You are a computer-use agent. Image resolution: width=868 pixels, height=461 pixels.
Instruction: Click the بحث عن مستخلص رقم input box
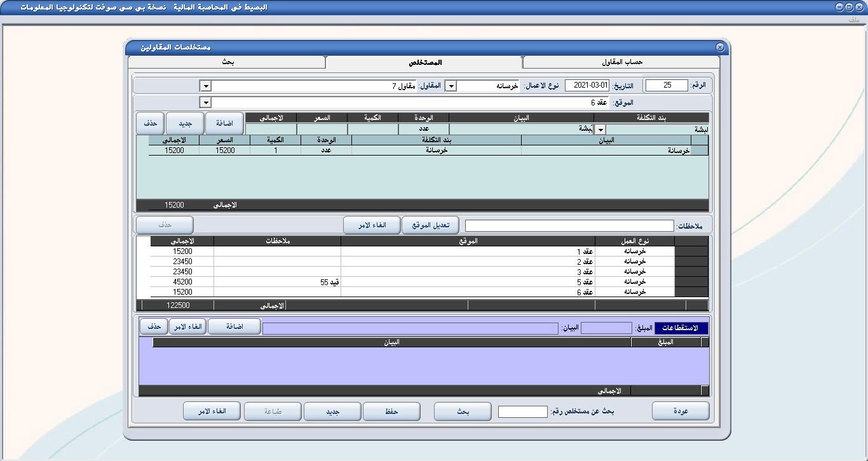pyautogui.click(x=522, y=412)
